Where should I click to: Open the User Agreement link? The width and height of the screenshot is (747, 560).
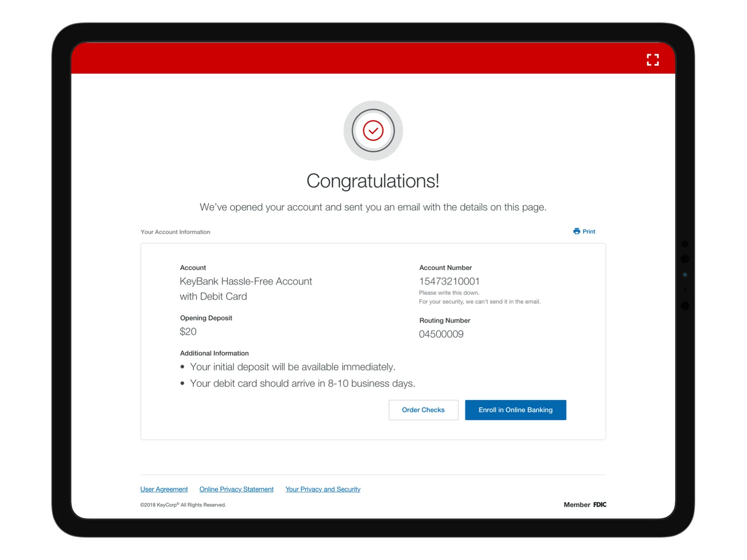[x=164, y=489]
